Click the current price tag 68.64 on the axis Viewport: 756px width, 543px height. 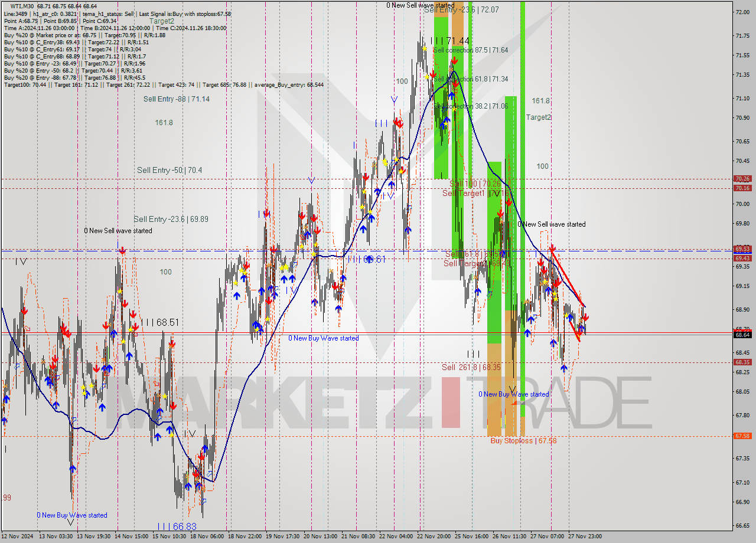pyautogui.click(x=742, y=335)
